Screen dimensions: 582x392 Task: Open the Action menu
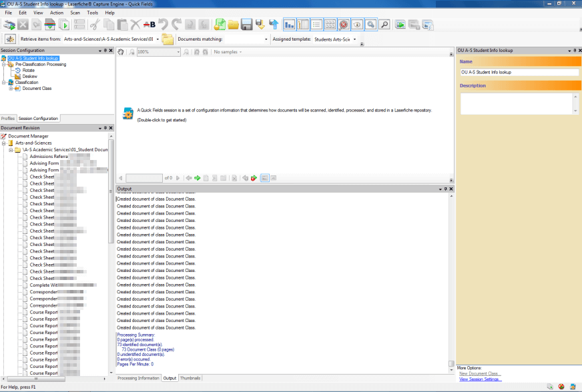coord(57,13)
